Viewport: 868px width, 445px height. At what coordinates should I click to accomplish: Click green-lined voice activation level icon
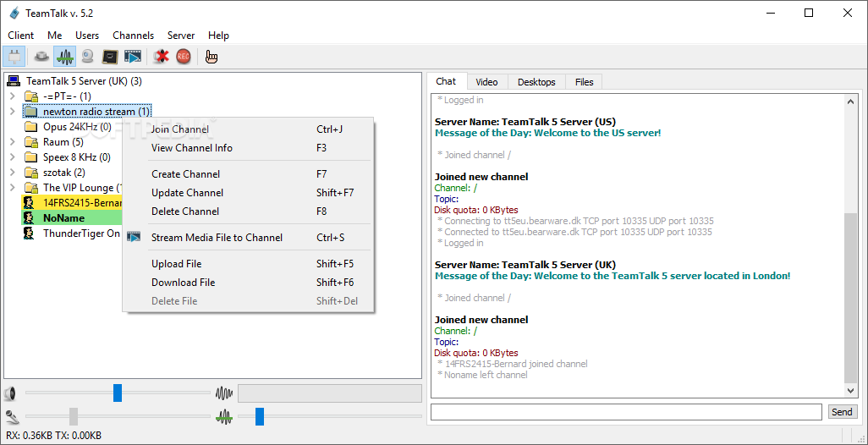pyautogui.click(x=223, y=417)
